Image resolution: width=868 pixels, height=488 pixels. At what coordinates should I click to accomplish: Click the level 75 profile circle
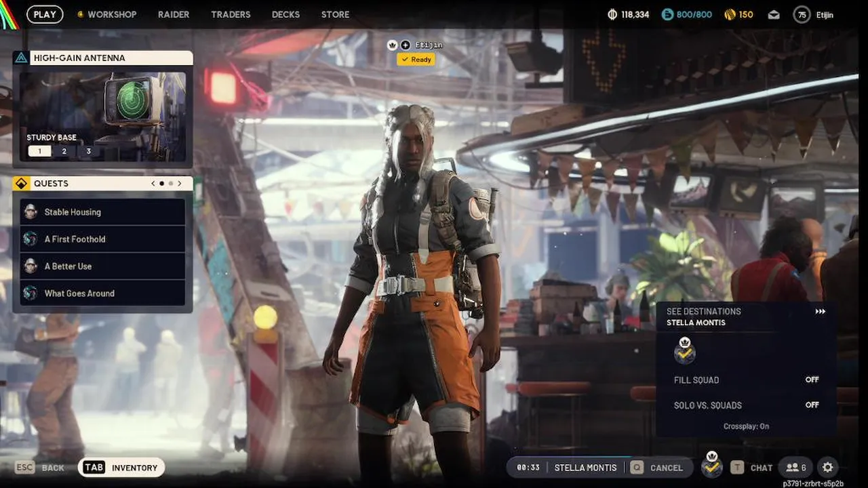point(802,14)
